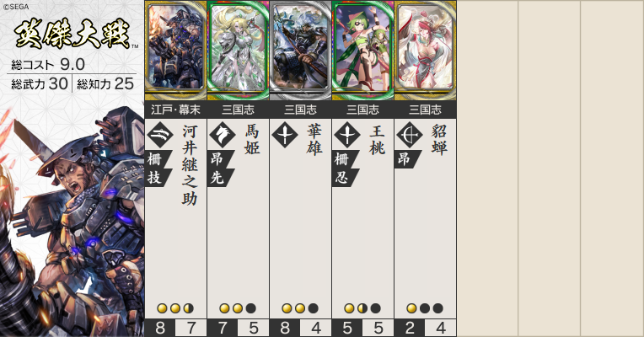Click the 技 skill badge under 河井継之助

(157, 177)
